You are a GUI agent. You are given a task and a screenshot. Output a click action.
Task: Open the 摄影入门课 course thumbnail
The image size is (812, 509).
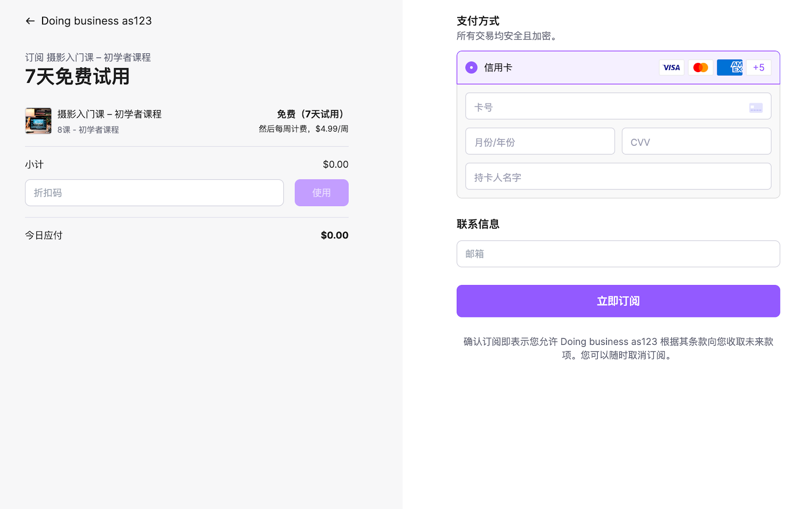[39, 121]
